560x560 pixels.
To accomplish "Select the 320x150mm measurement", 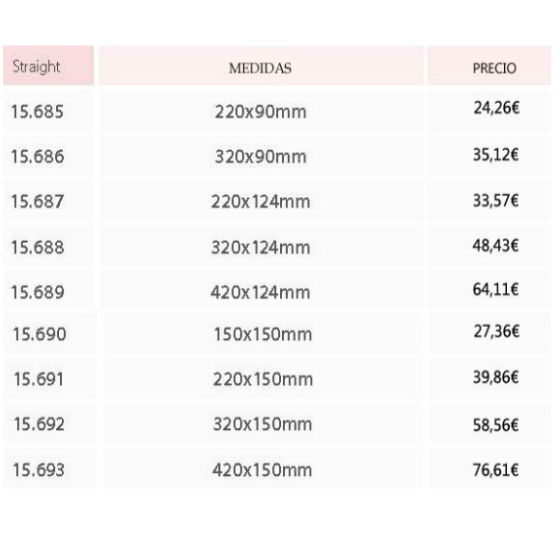I will tap(262, 424).
